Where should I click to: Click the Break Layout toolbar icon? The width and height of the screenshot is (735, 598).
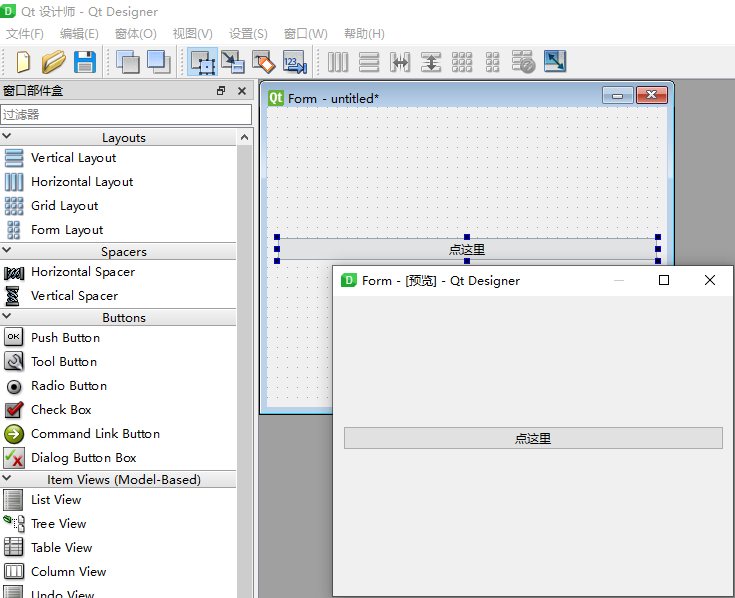tap(523, 62)
